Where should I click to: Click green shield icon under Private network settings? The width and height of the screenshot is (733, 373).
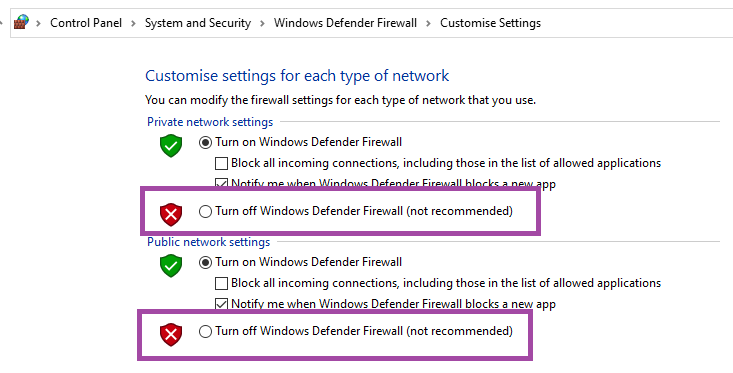171,146
